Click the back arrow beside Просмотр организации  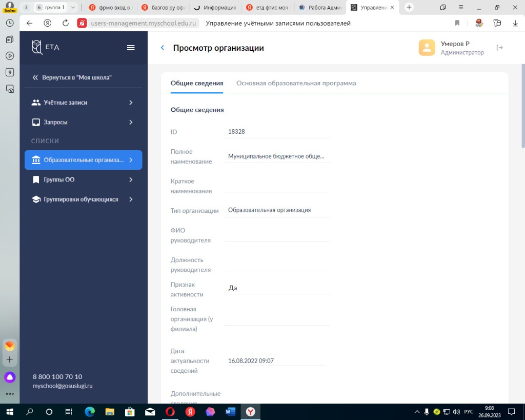pyautogui.click(x=163, y=48)
